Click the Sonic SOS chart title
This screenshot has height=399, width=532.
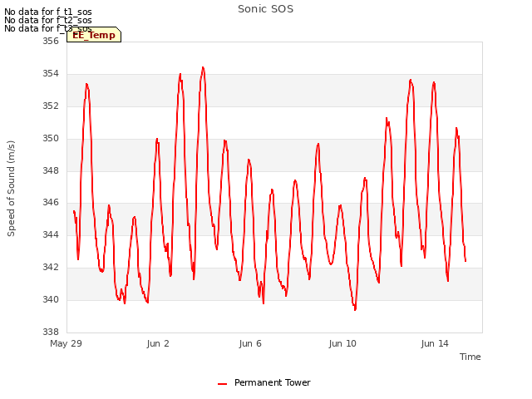coord(265,9)
